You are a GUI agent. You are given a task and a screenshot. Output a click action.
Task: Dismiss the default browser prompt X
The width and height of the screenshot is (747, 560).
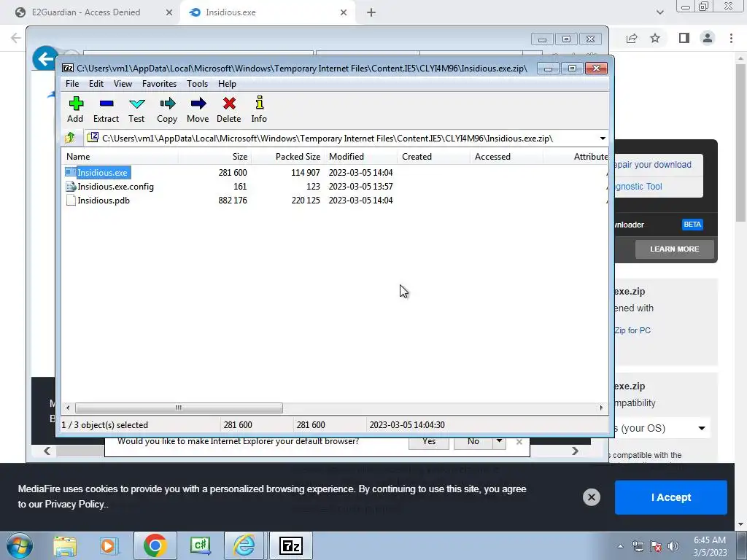click(519, 443)
